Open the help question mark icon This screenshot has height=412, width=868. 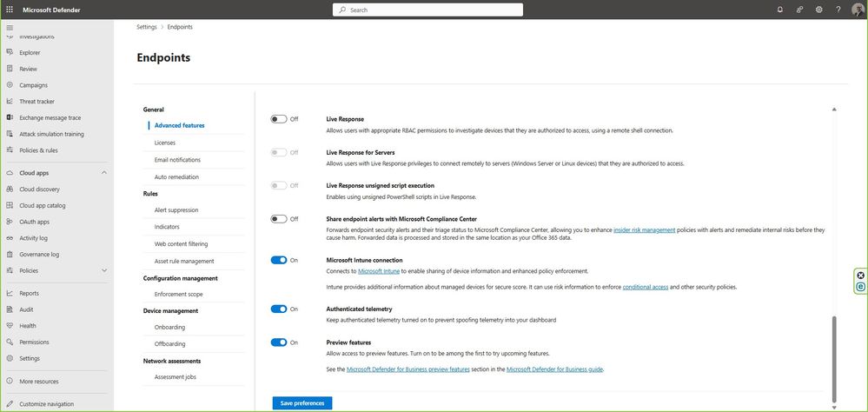838,10
